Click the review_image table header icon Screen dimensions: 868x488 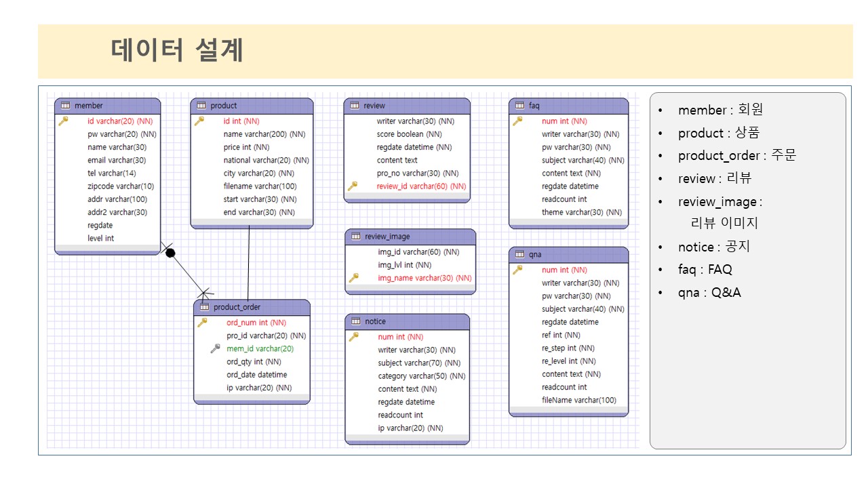(x=356, y=237)
